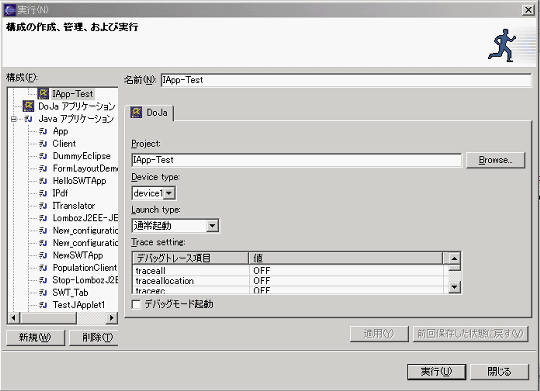Click the DoJa アプリケーション category icon
540x391 pixels.
pos(28,106)
